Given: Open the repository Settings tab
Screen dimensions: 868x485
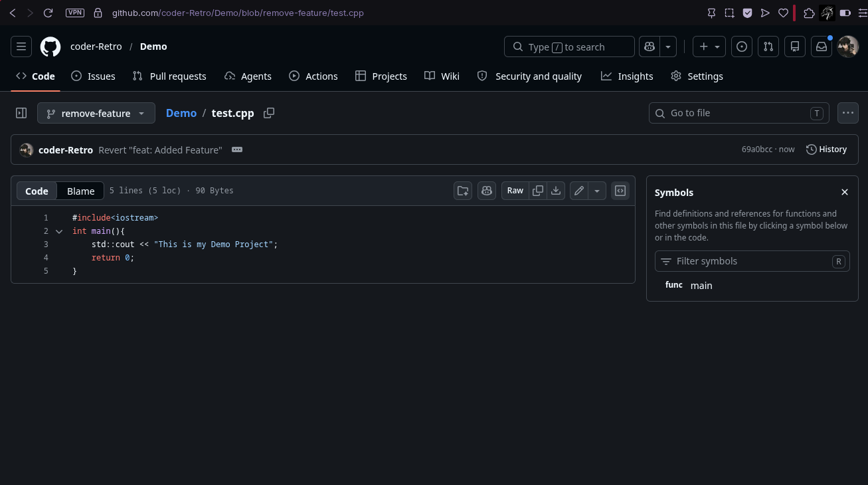Looking at the screenshot, I should [697, 76].
